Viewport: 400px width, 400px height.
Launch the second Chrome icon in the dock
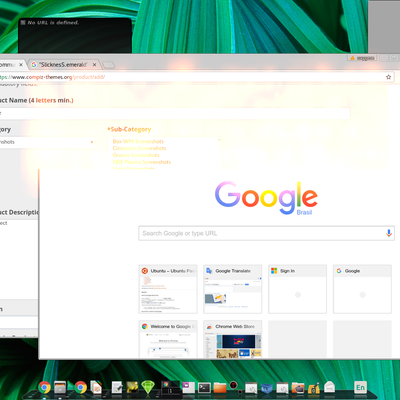coord(80,388)
